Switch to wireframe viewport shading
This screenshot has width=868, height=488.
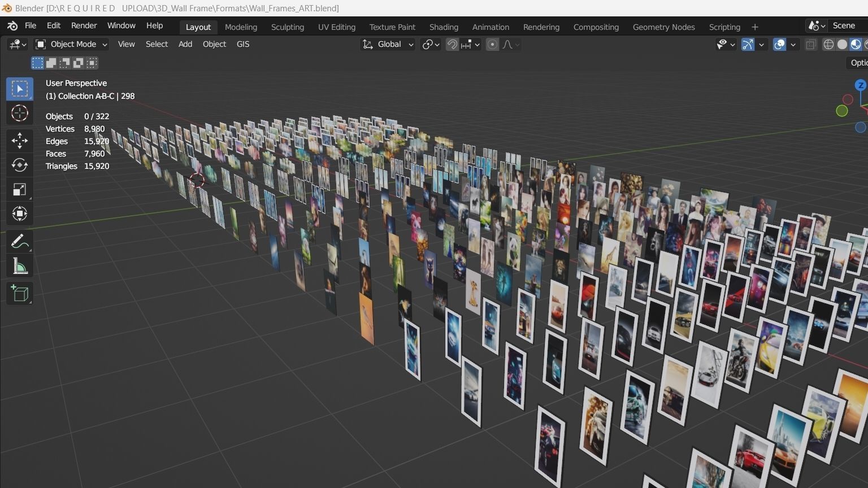pos(828,45)
